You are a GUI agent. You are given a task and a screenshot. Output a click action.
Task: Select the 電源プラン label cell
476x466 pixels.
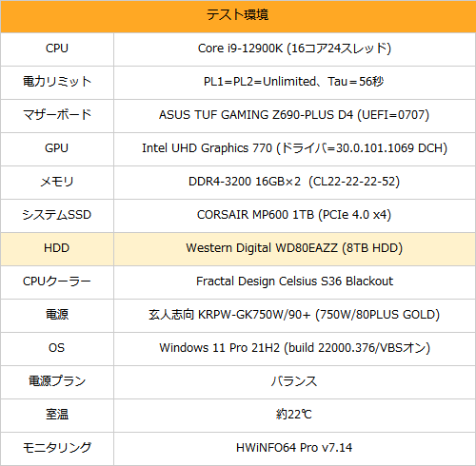[57, 382]
